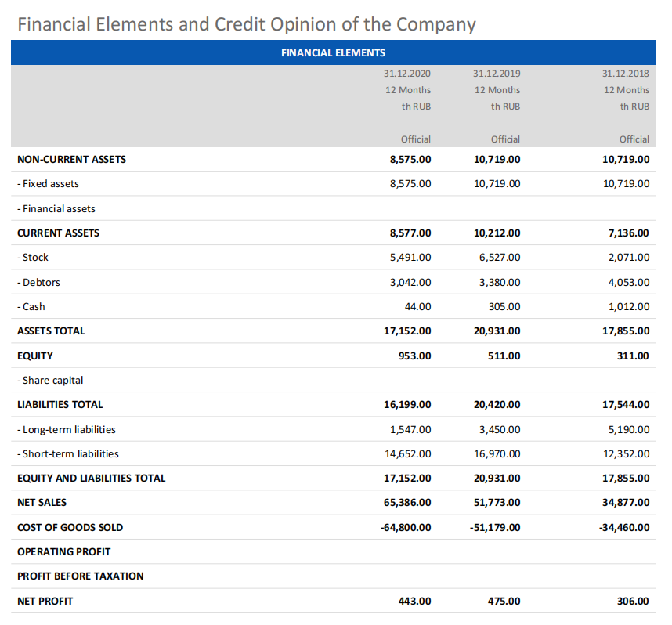This screenshot has height=625, width=672.
Task: Click the current assets value 7,136.00
Action: coord(629,233)
